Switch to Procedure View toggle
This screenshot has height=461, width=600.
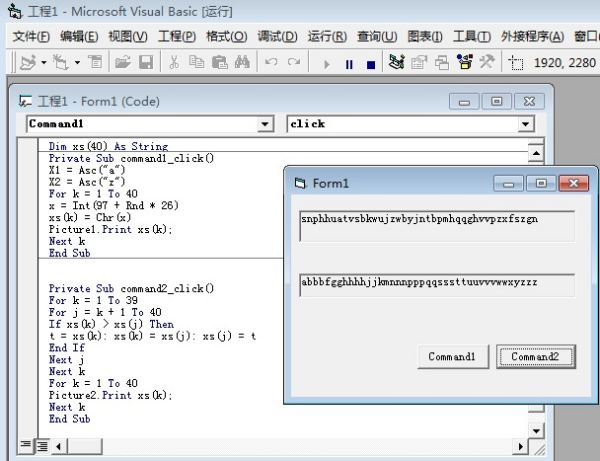[x=26, y=445]
